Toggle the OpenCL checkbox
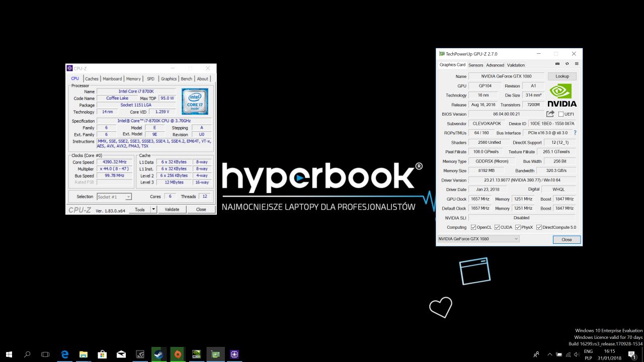The height and width of the screenshot is (362, 644). (x=473, y=227)
